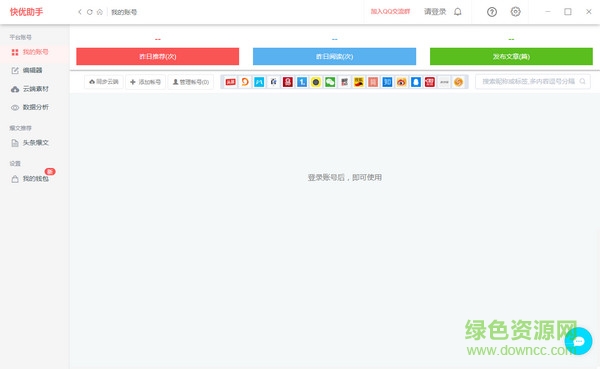Select the round orange platform icon
This screenshot has width=600, height=369.
coord(458,82)
